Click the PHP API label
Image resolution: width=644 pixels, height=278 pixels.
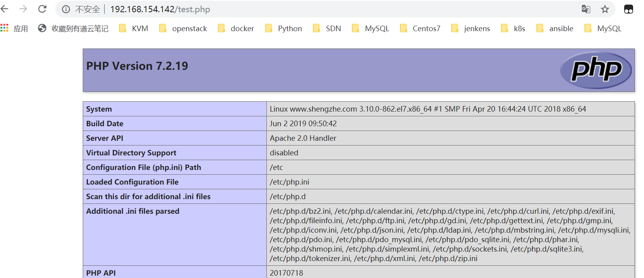101,273
